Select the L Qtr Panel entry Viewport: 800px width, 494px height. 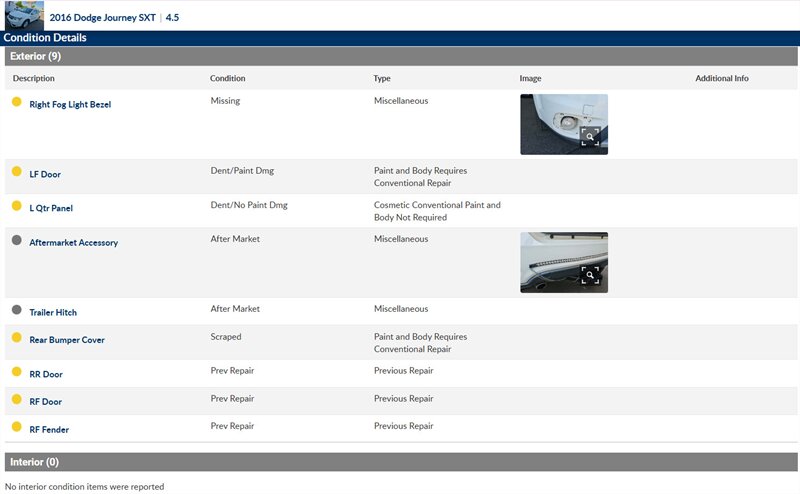(x=51, y=208)
